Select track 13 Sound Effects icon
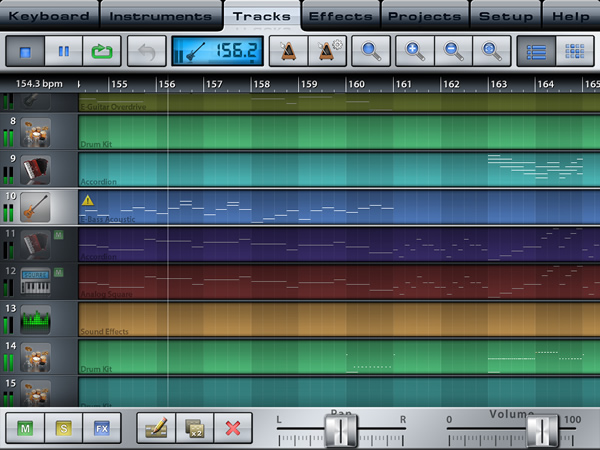600x450 pixels. pos(35,320)
